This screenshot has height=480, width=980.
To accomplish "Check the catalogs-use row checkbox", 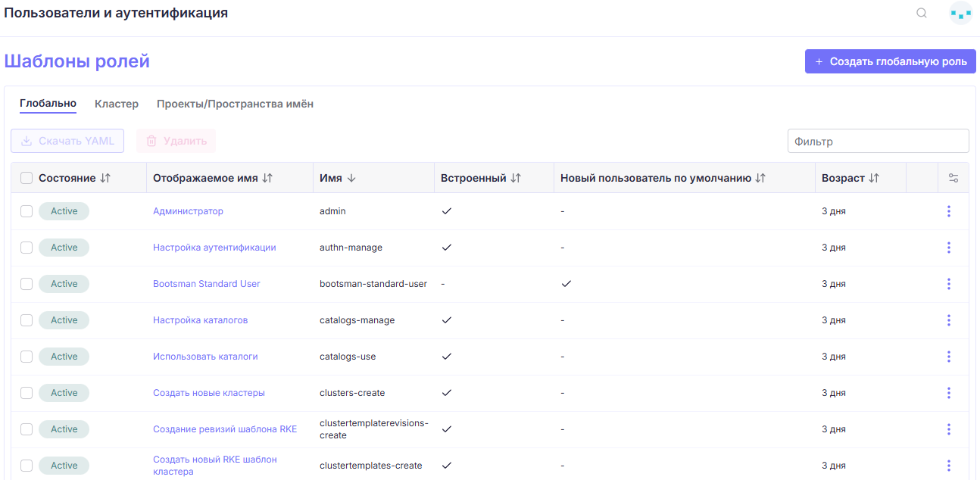I will [27, 357].
